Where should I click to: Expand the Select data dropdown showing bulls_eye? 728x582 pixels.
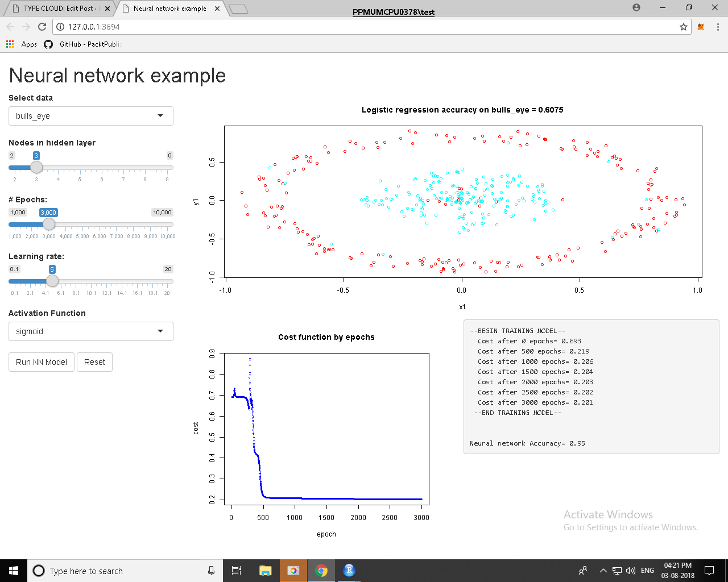click(x=91, y=116)
